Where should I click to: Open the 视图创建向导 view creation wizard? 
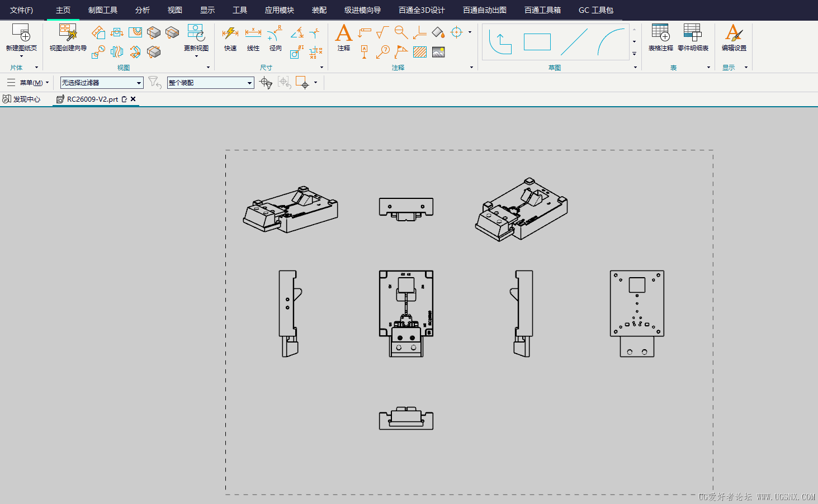point(68,33)
